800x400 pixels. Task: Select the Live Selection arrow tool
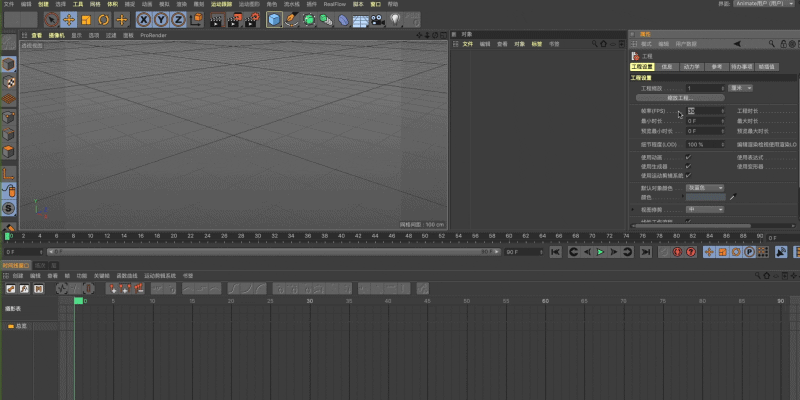[x=51, y=20]
